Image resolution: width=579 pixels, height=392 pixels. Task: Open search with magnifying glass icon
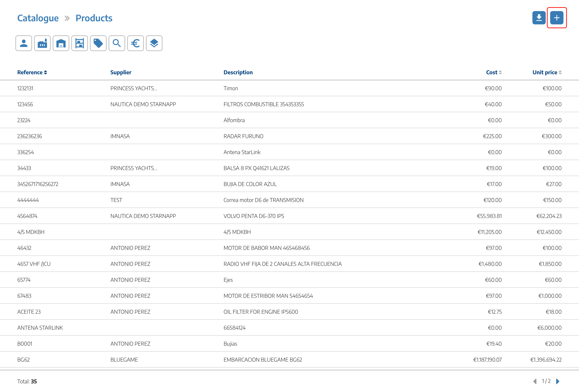(x=117, y=43)
